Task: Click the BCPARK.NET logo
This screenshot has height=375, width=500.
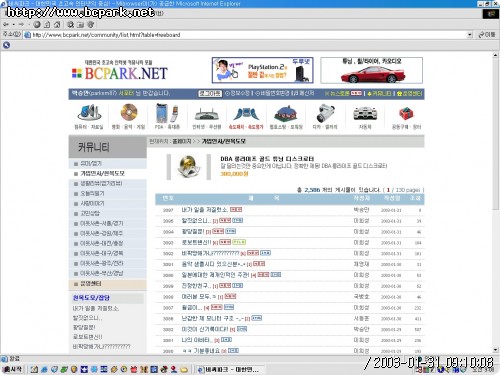Action: coord(120,73)
